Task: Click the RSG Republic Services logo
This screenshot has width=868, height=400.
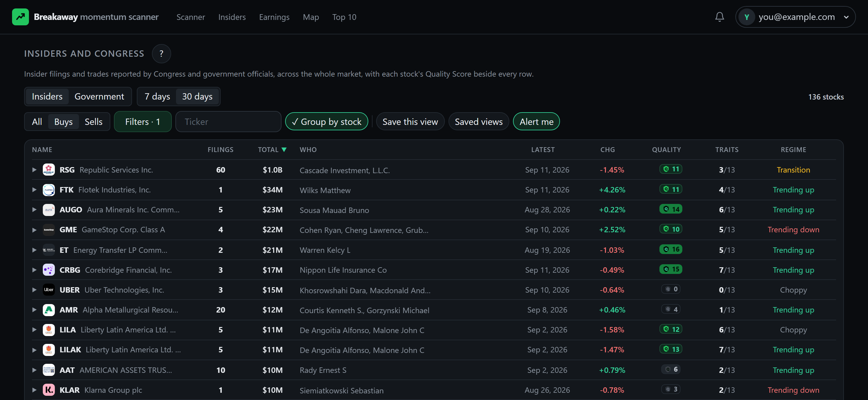Action: (x=49, y=170)
